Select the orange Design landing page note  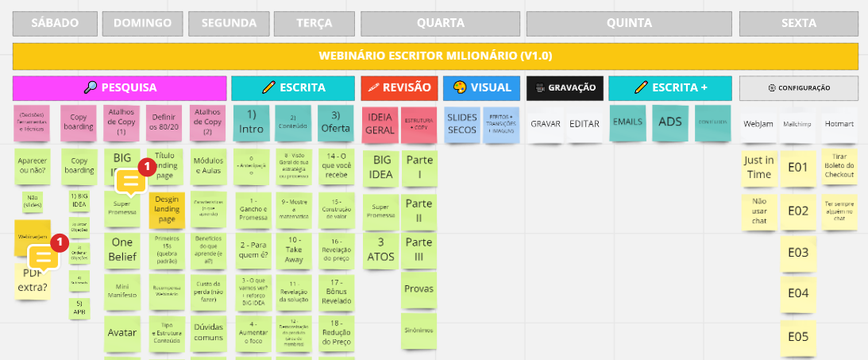(x=167, y=211)
